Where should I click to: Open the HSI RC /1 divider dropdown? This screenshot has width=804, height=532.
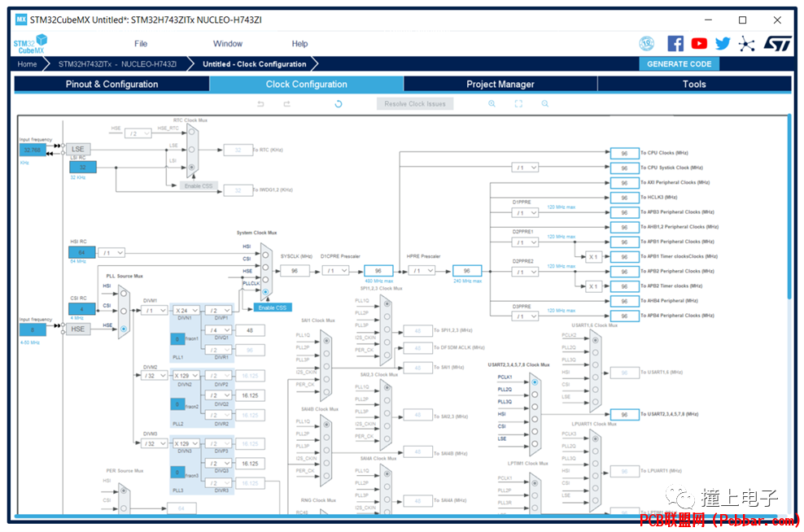coord(111,253)
